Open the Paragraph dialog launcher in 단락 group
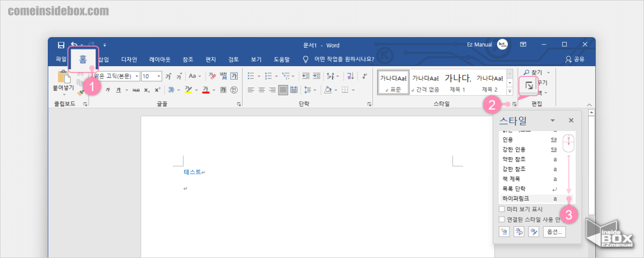This screenshot has width=644, height=258. tap(369, 104)
